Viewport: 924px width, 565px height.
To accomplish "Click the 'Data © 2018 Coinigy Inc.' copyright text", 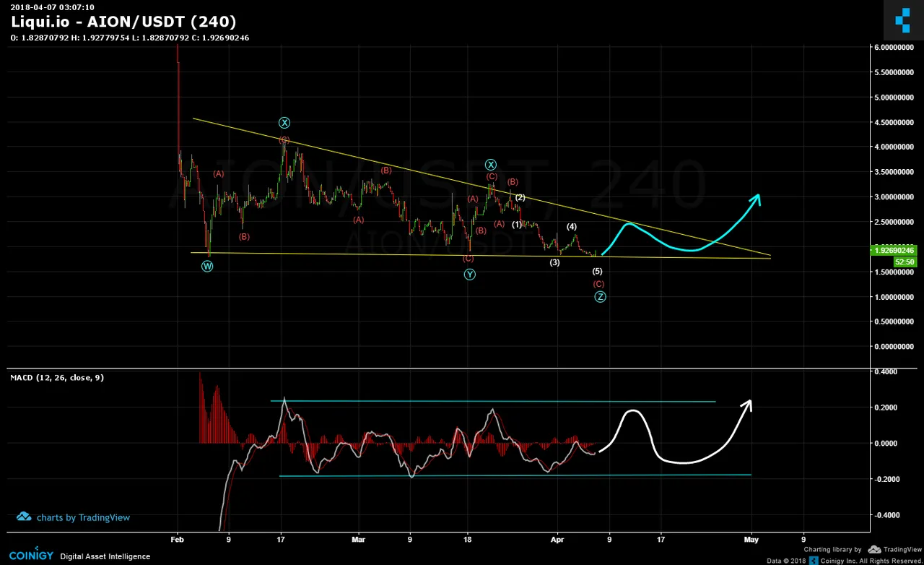I will 845,561.
